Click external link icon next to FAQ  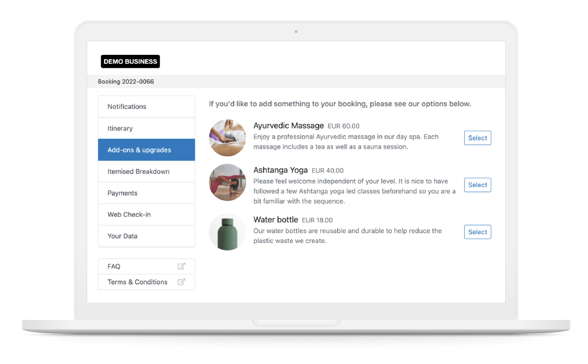[x=181, y=267]
